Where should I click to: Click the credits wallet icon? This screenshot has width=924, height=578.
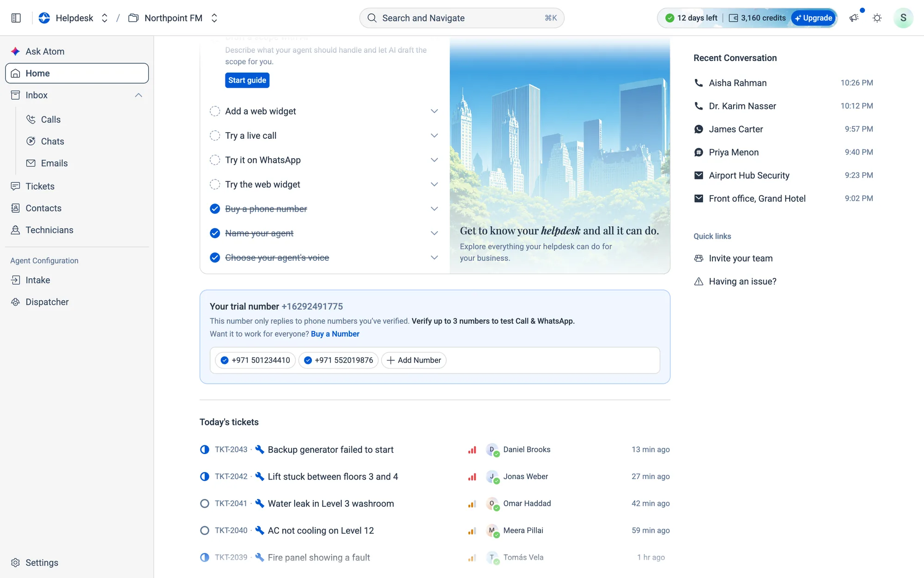point(733,18)
